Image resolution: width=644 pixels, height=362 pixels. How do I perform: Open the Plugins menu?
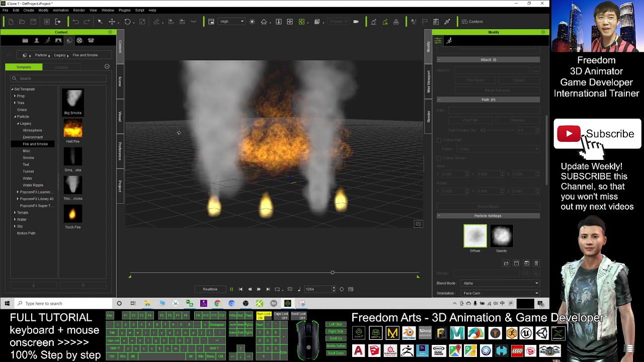point(124,10)
